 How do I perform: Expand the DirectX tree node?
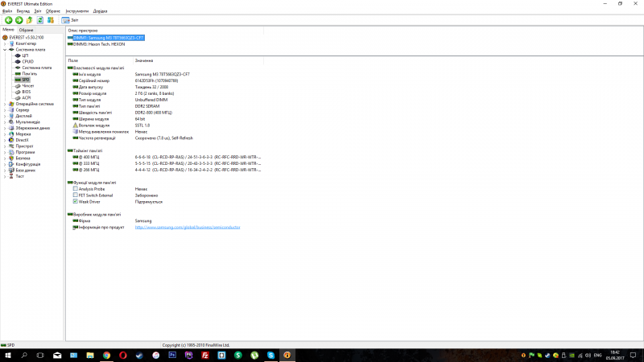5,140
